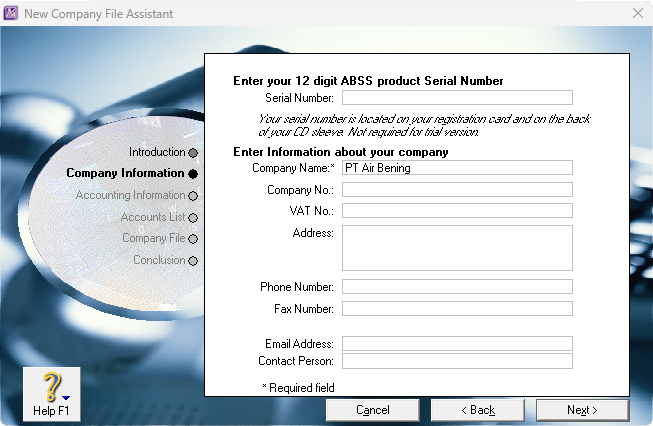Viewport: 653px width, 426px height.
Task: Click the Company Name field with PT Air Bening
Action: (x=457, y=167)
